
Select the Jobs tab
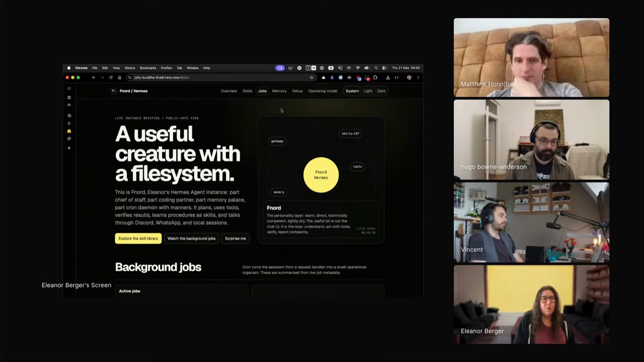pos(262,91)
